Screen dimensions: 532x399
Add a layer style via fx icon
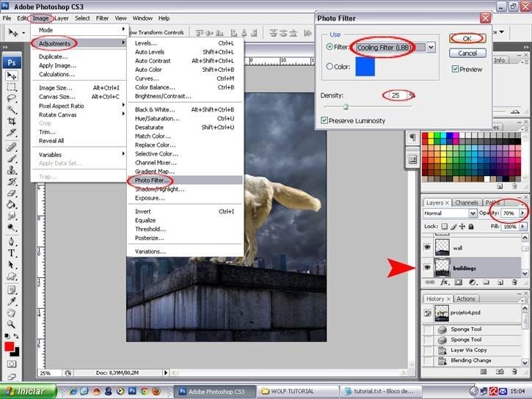pyautogui.click(x=444, y=282)
